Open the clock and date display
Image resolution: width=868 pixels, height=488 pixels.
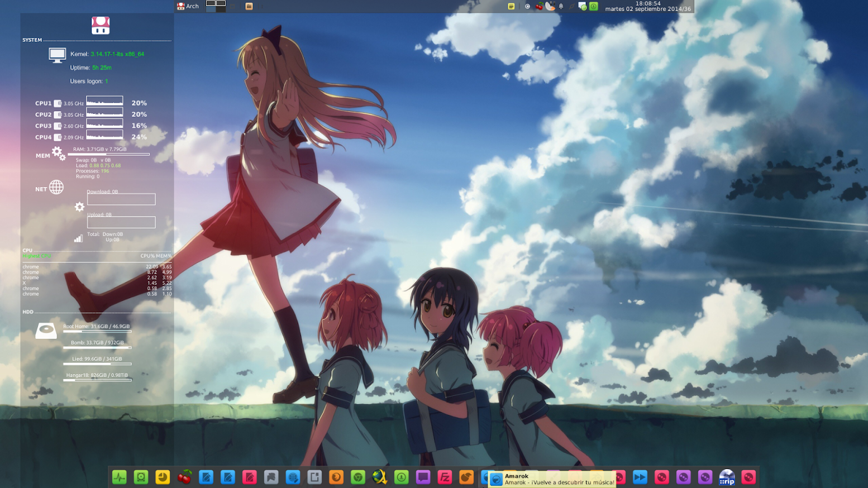tap(648, 6)
